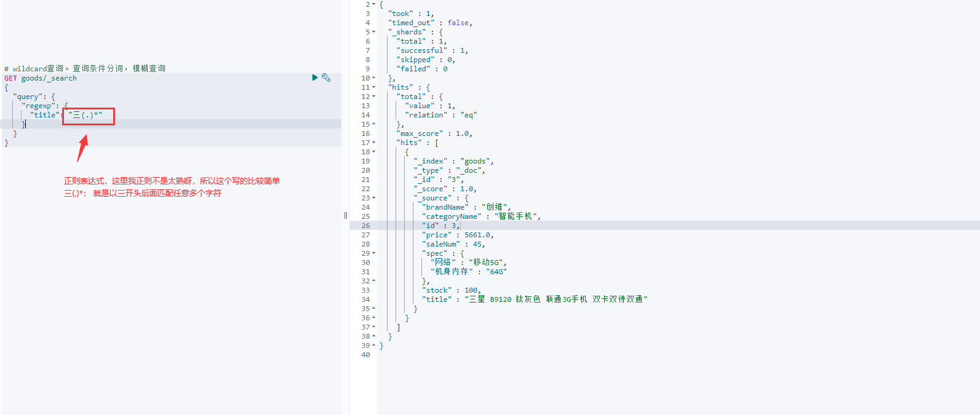Click the panel divider handle between editor and output

(x=345, y=215)
